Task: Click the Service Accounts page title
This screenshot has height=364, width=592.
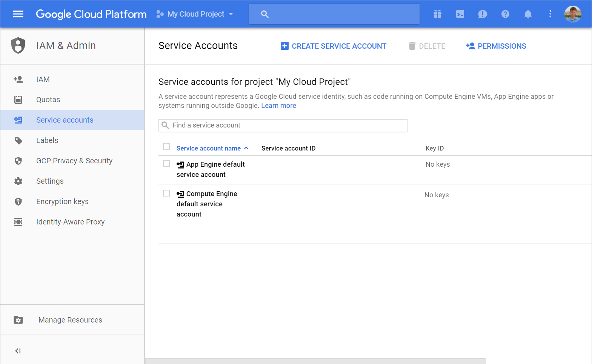Action: (x=198, y=46)
